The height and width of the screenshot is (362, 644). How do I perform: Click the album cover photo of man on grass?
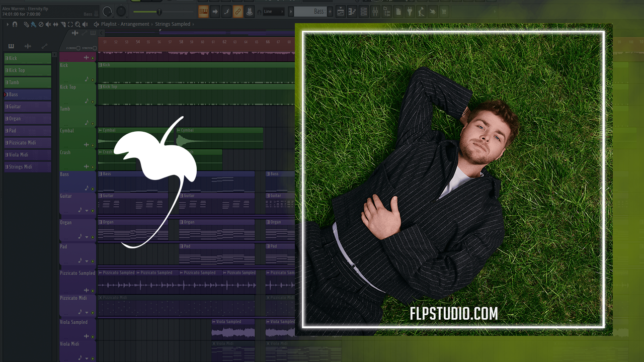pos(453,180)
